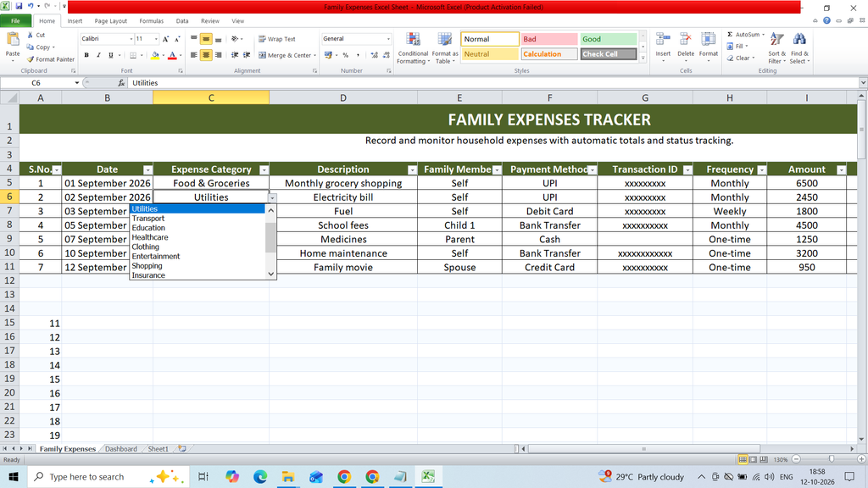Image resolution: width=868 pixels, height=488 pixels.
Task: Toggle Align Text Left
Action: [x=194, y=55]
